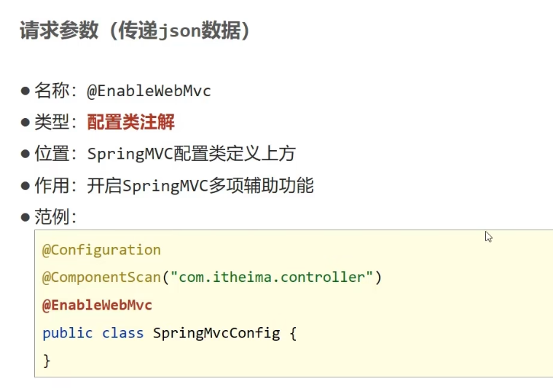
Task: Click the 范例 label
Action: (52, 216)
